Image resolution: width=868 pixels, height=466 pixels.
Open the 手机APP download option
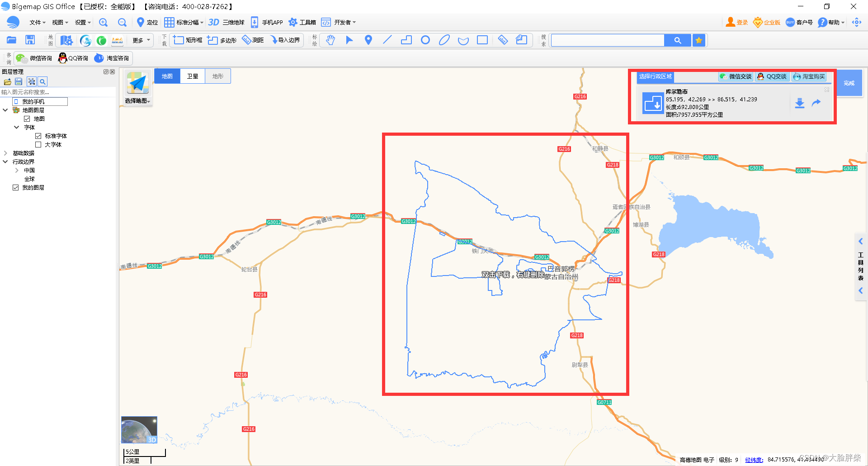click(267, 22)
